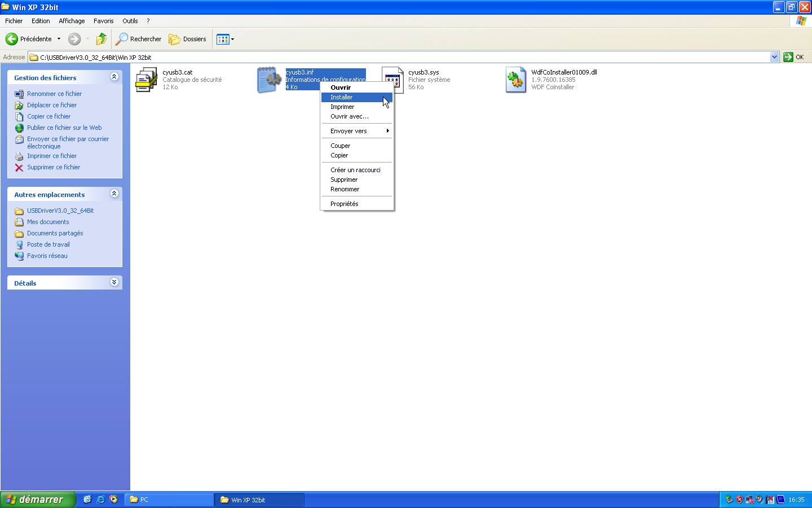The width and height of the screenshot is (812, 508).
Task: Expand the Détails panel
Action: [x=114, y=282]
